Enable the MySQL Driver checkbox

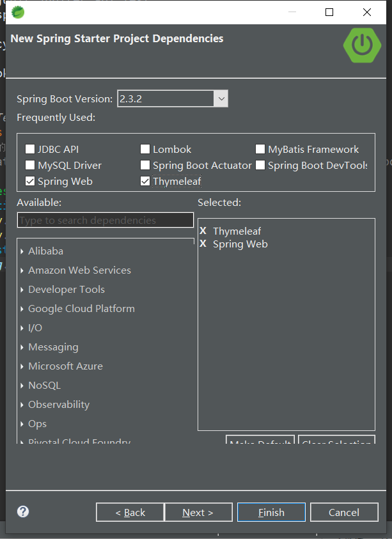point(30,166)
